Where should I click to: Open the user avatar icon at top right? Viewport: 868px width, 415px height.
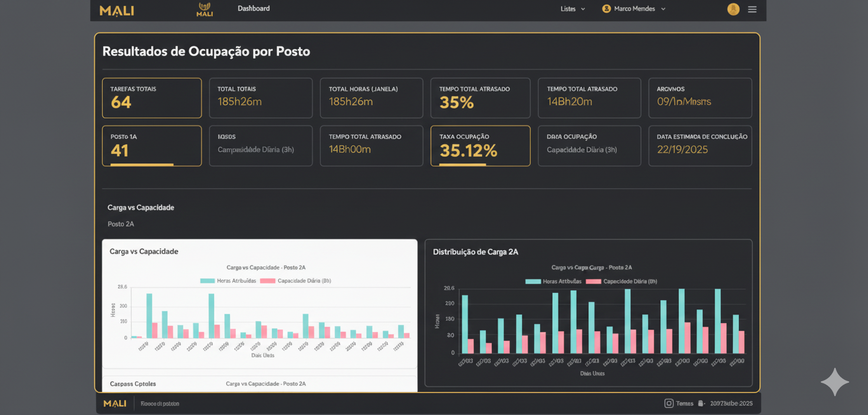[x=733, y=9]
